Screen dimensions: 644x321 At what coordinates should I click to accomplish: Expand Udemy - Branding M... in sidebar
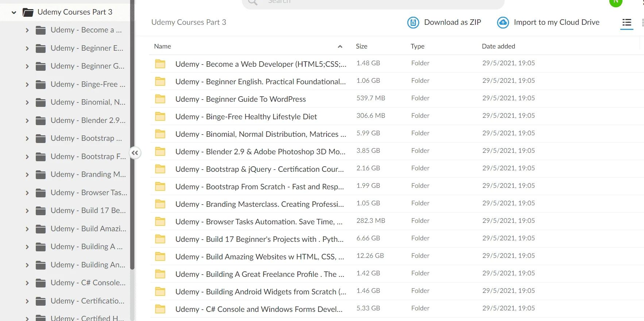click(27, 175)
